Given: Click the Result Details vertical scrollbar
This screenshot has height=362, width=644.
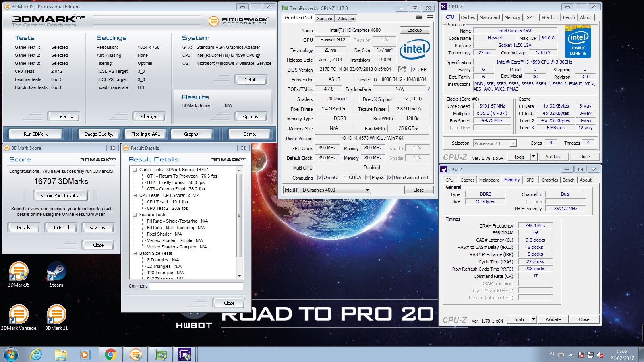Looking at the screenshot, I should click(240, 223).
